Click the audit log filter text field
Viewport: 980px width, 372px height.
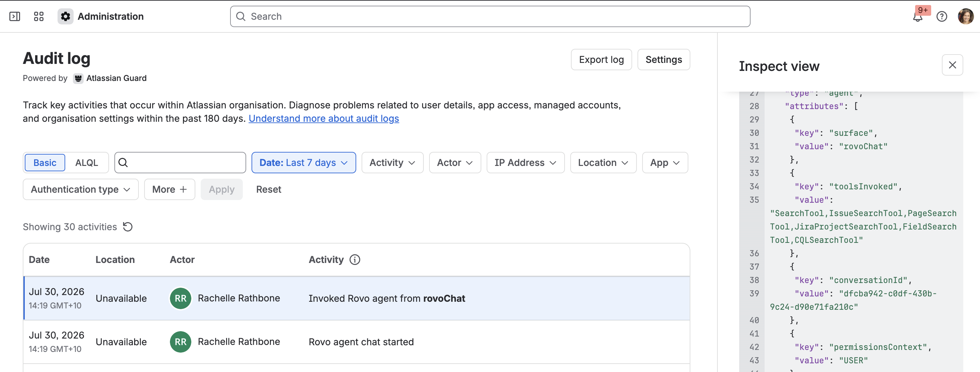point(180,163)
